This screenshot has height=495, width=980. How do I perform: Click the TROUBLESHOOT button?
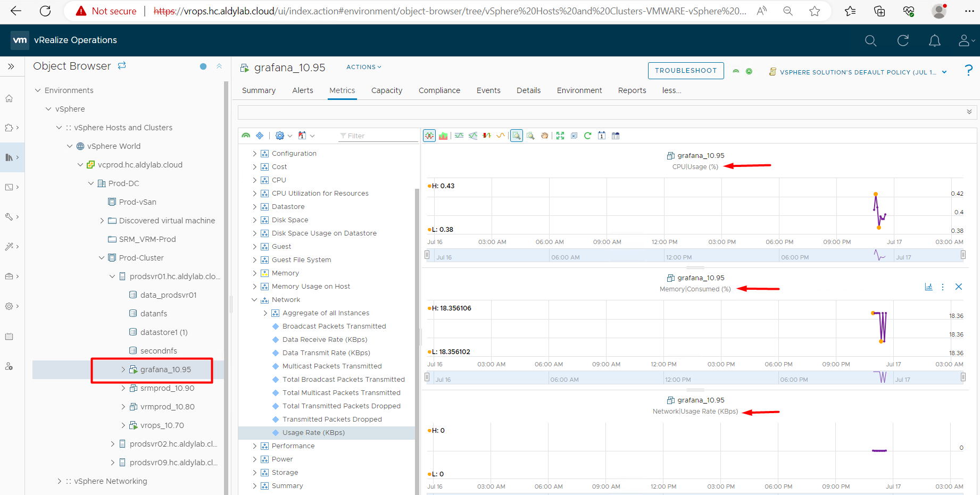point(685,71)
